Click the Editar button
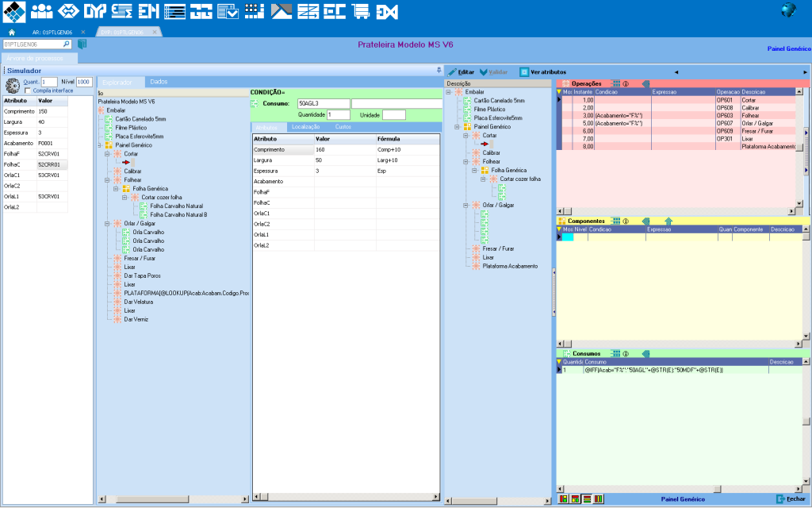 click(461, 71)
